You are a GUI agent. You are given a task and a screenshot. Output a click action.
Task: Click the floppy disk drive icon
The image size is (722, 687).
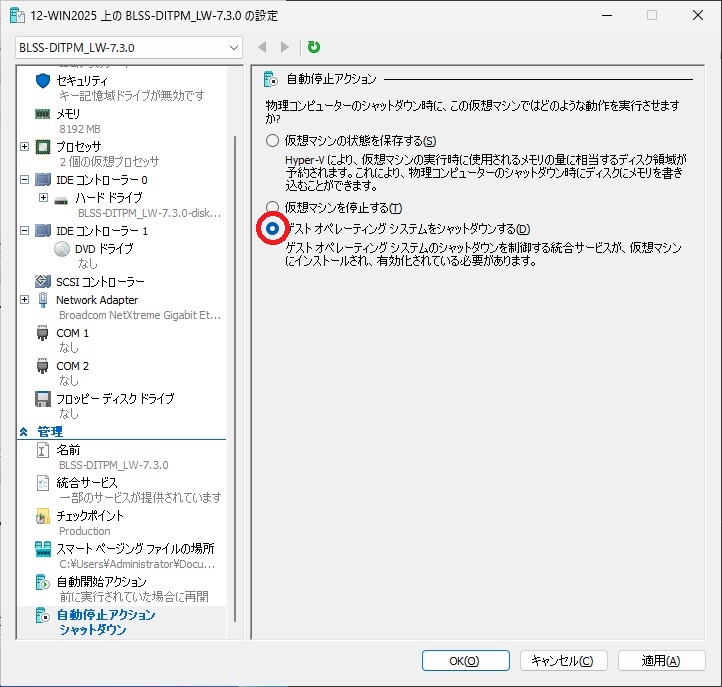tap(43, 399)
